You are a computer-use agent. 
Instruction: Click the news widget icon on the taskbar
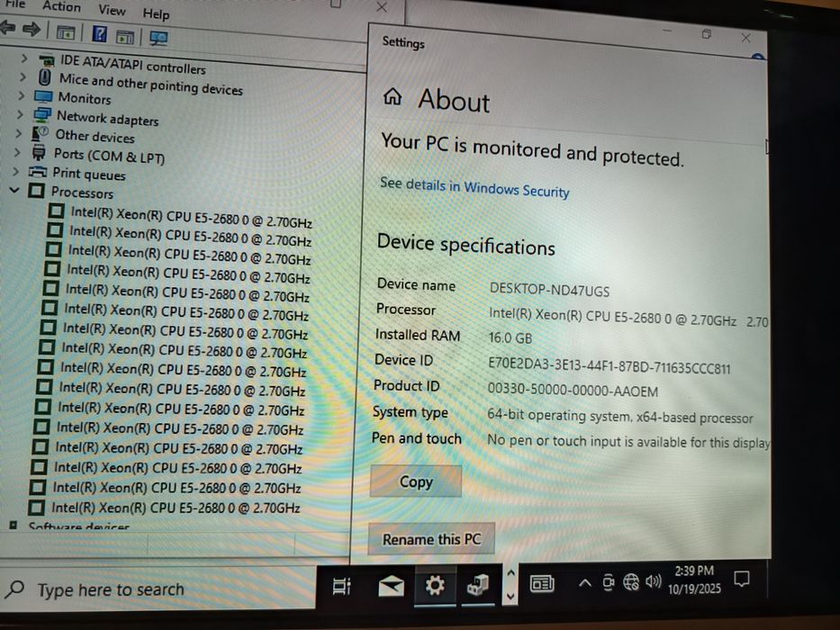click(542, 583)
